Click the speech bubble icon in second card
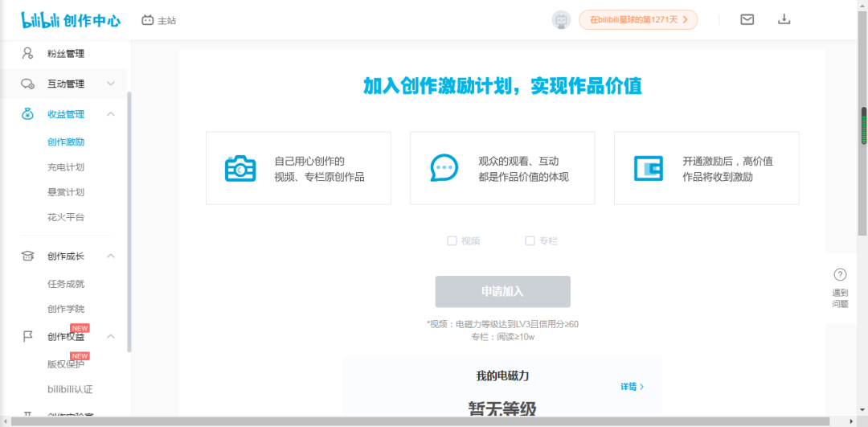Screen dimensions: 868x427 pyautogui.click(x=444, y=168)
